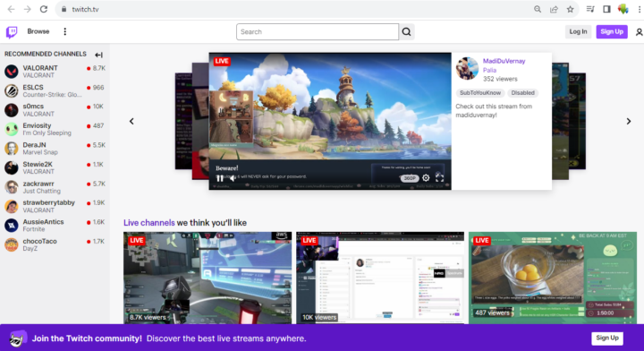Image resolution: width=644 pixels, height=351 pixels.
Task: Open MadiDuVernay channel name link
Action: (504, 61)
